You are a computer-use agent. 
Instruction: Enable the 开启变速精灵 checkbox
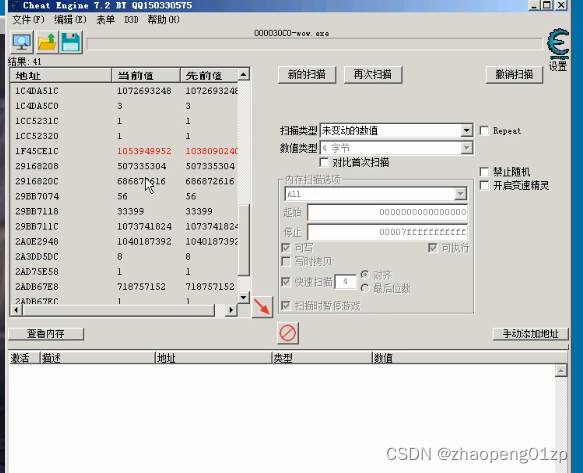pyautogui.click(x=484, y=186)
